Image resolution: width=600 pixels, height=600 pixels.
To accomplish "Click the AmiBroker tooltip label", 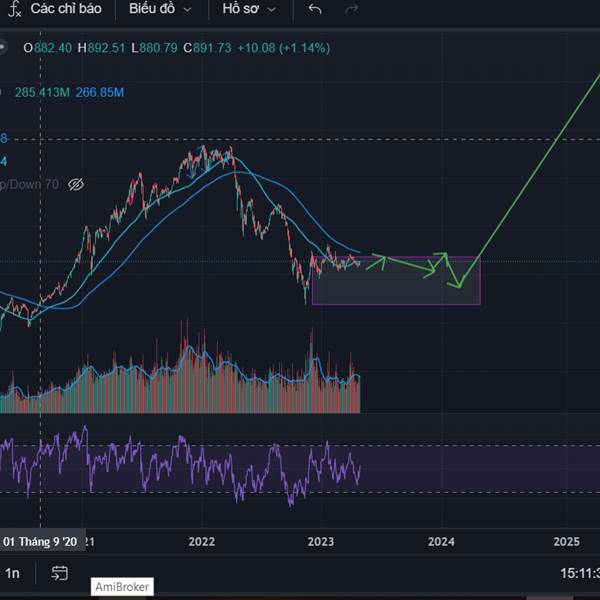I will point(122,587).
